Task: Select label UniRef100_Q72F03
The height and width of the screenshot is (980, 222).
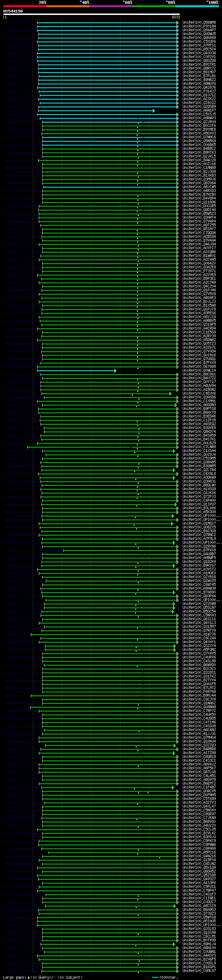Action: coord(199,496)
